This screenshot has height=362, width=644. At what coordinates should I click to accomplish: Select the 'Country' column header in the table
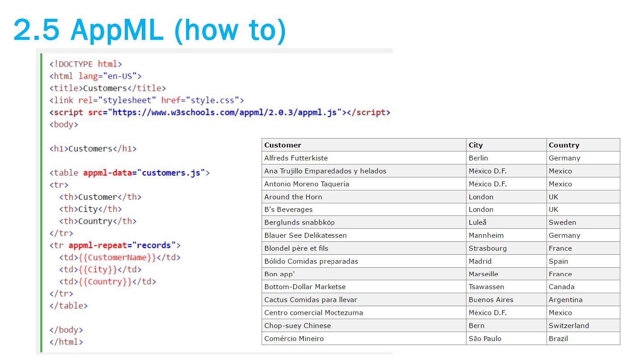[563, 145]
